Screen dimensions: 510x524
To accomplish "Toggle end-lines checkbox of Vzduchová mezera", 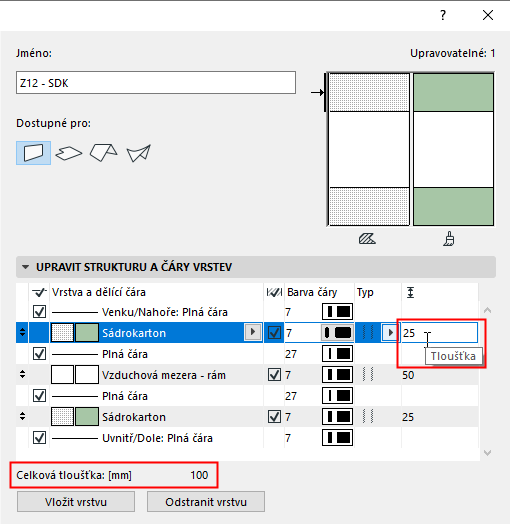I will point(274,375).
